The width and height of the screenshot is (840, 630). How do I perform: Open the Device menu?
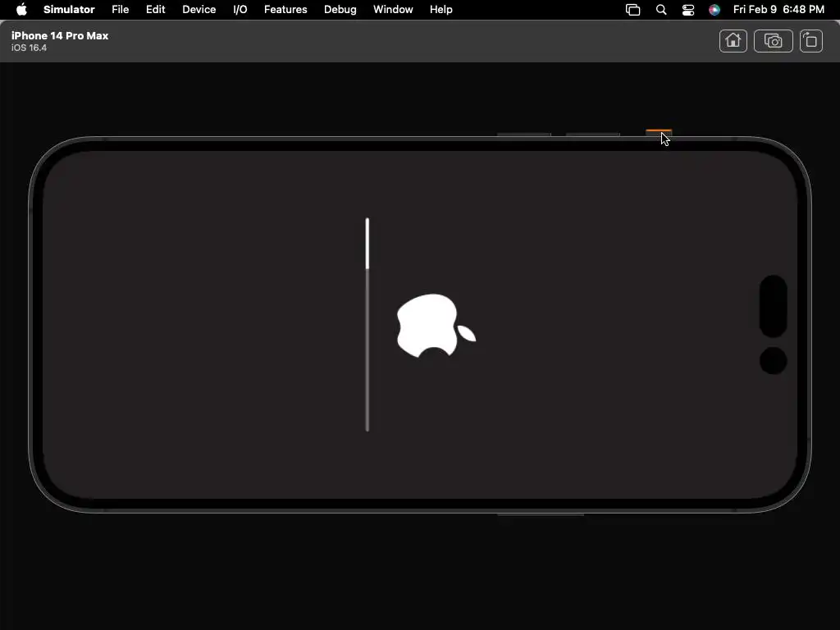[199, 10]
